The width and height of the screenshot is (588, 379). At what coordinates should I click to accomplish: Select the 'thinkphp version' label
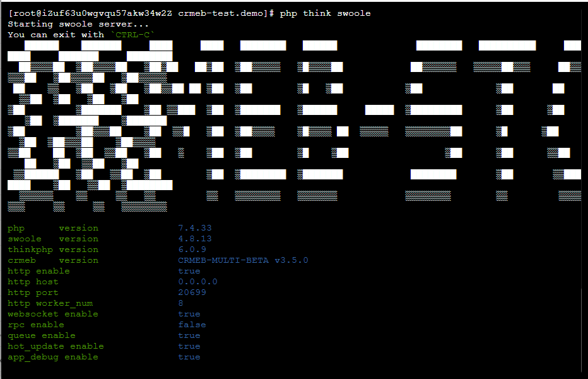pos(53,250)
